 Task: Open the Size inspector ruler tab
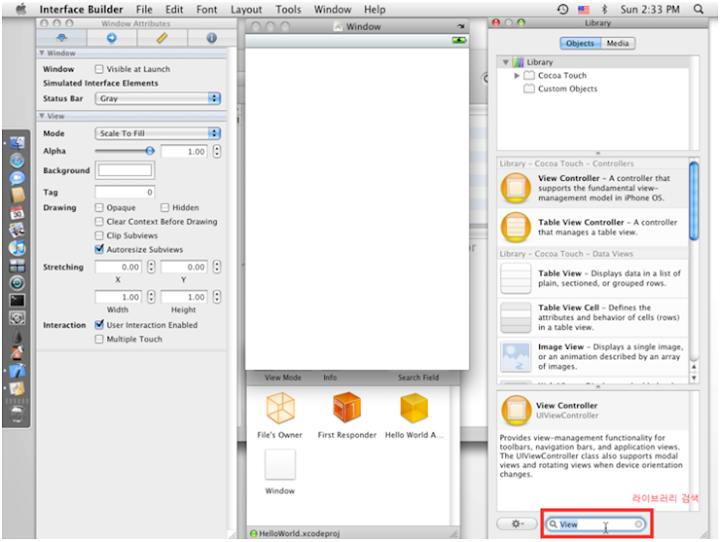point(162,38)
